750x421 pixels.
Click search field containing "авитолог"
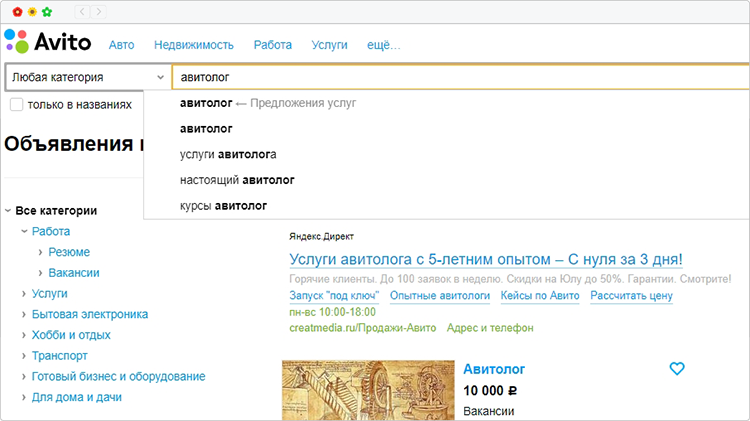[461, 77]
